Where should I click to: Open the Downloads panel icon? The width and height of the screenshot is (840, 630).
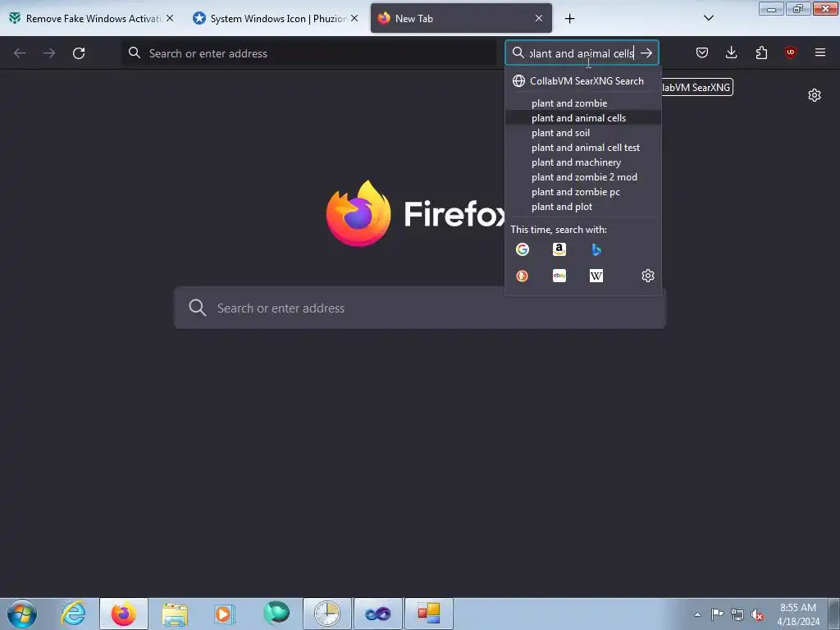731,52
